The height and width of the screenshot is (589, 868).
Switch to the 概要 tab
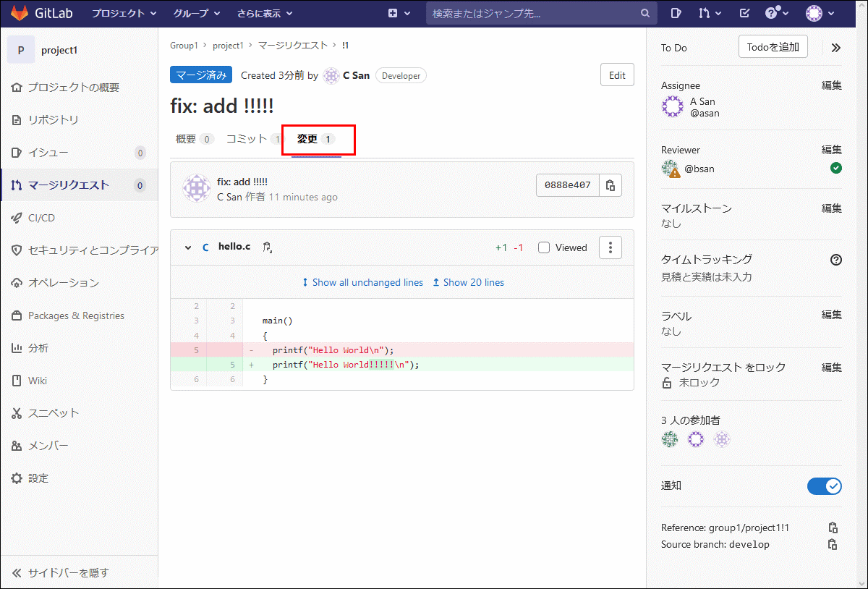point(194,139)
